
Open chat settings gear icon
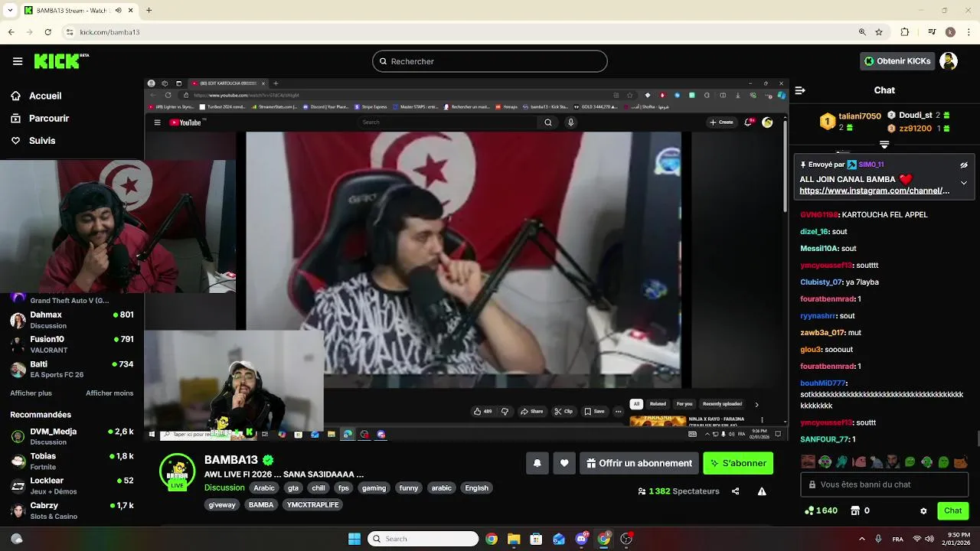(x=923, y=510)
